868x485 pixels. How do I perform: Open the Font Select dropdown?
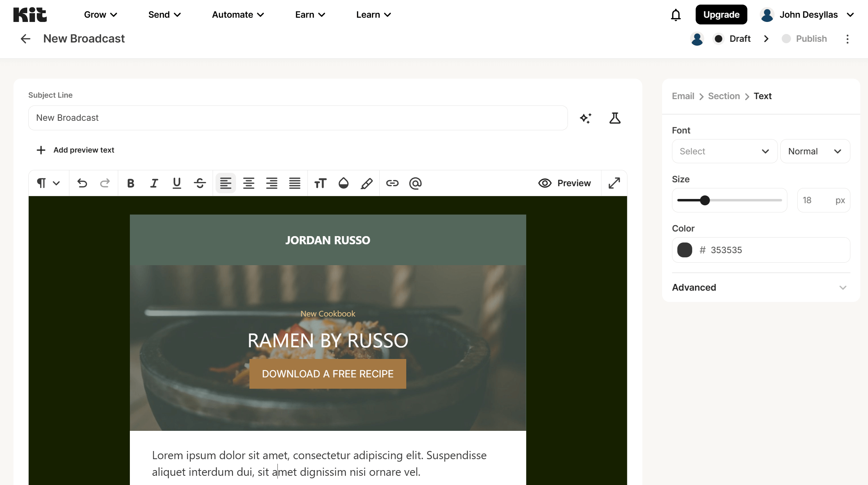(x=724, y=151)
